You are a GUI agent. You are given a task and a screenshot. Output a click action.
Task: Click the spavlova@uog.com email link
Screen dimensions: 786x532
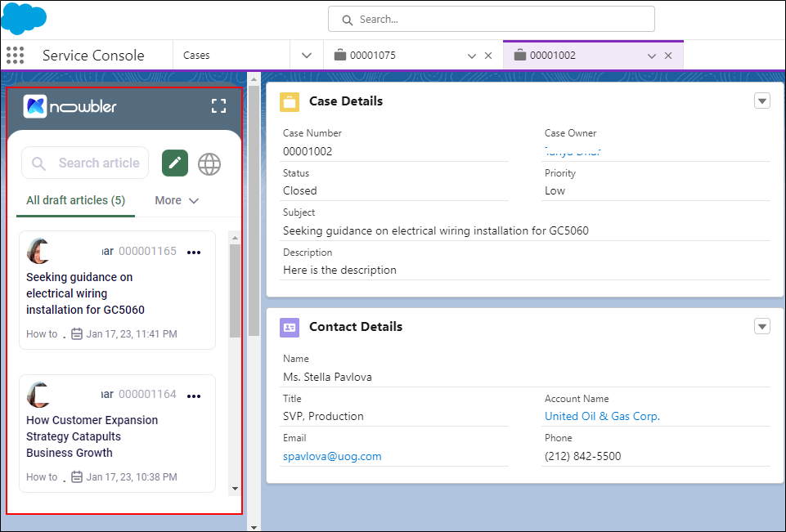pyautogui.click(x=332, y=456)
